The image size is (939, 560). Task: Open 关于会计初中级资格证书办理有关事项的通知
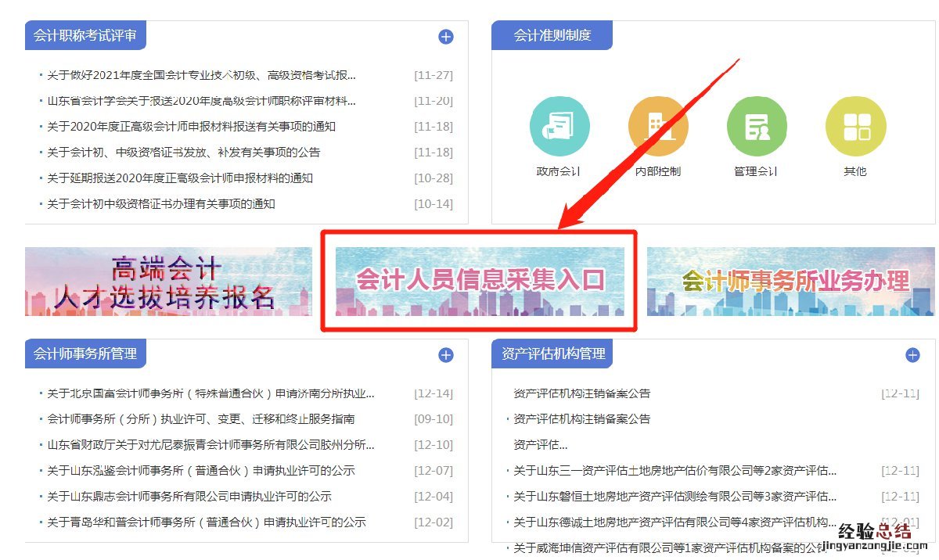click(x=161, y=204)
